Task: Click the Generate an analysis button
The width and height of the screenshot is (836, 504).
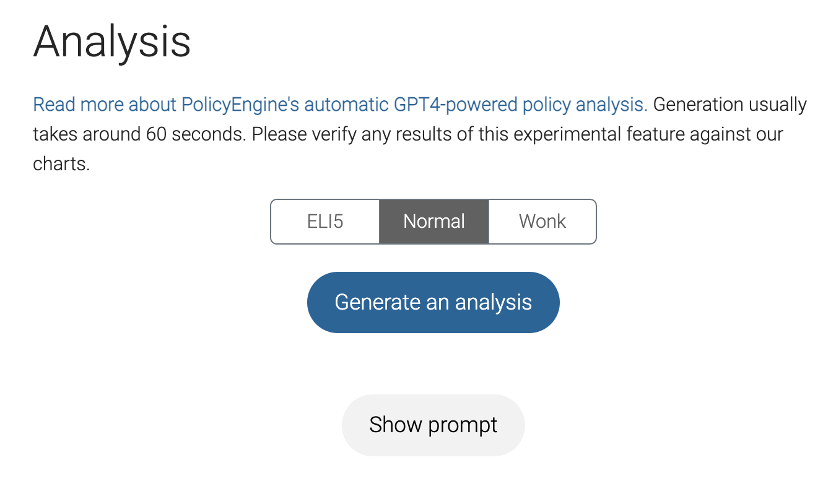Action: point(433,302)
